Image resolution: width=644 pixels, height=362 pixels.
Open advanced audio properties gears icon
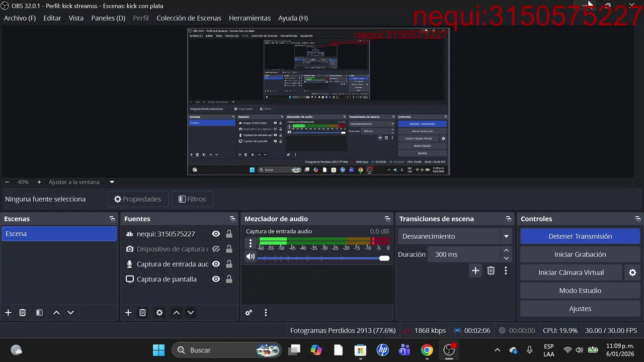pos(249,313)
